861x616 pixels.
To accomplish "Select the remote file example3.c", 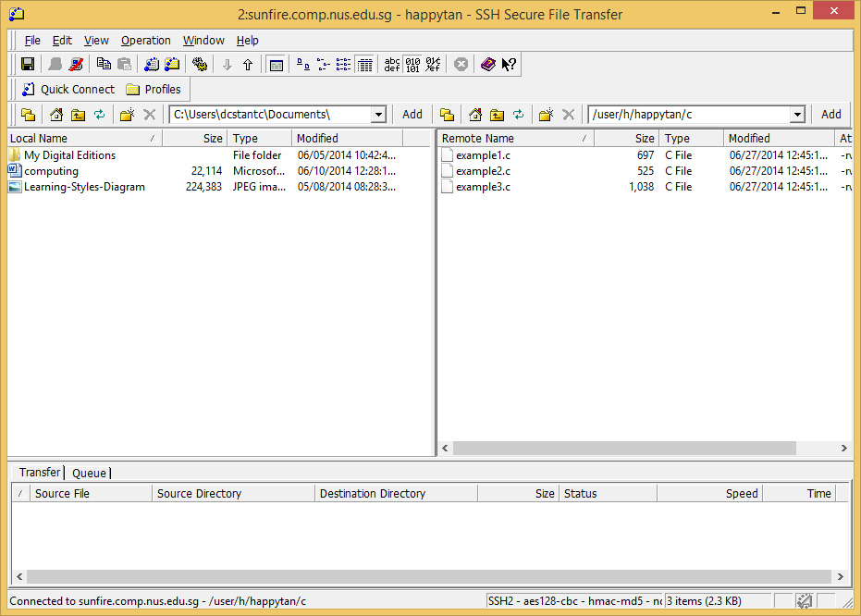I will tap(483, 187).
